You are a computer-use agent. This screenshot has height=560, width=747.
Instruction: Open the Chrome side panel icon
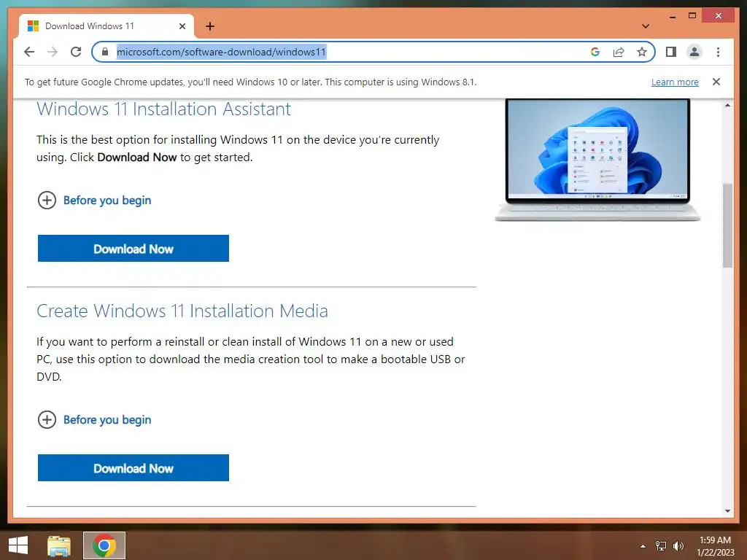pyautogui.click(x=671, y=52)
